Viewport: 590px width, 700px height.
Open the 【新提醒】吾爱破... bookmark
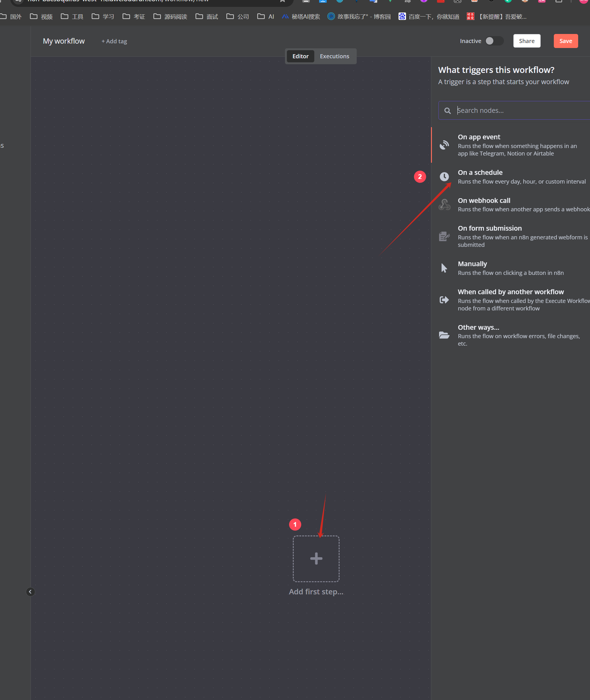(x=496, y=17)
